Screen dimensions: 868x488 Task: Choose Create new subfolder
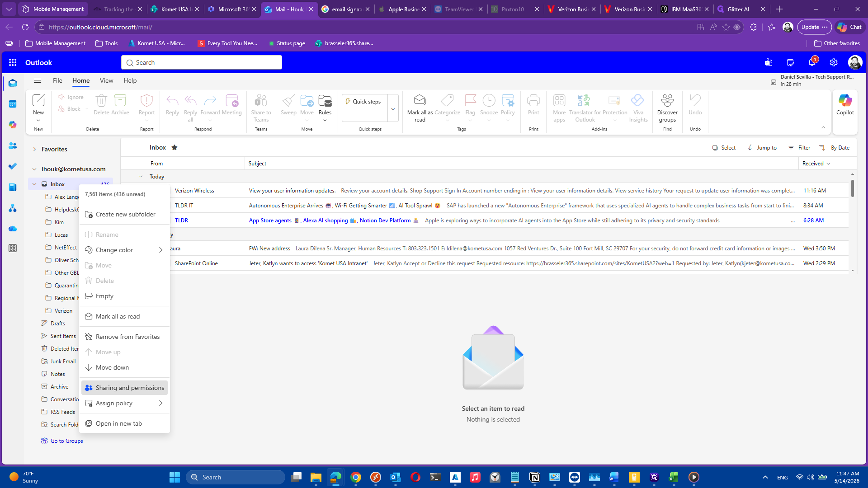pos(124,214)
